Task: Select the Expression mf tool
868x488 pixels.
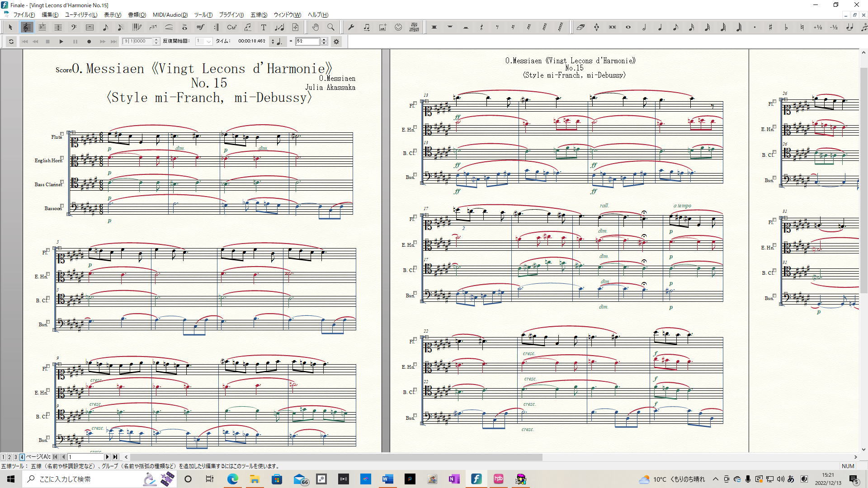Action: (200, 27)
